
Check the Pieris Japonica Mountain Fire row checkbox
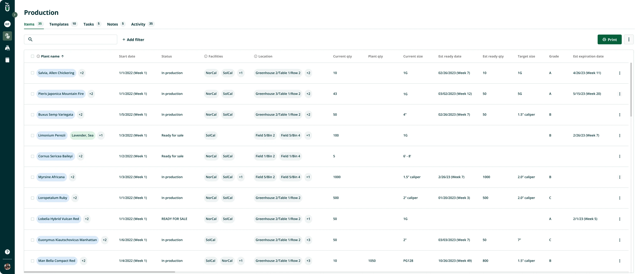[x=32, y=94]
